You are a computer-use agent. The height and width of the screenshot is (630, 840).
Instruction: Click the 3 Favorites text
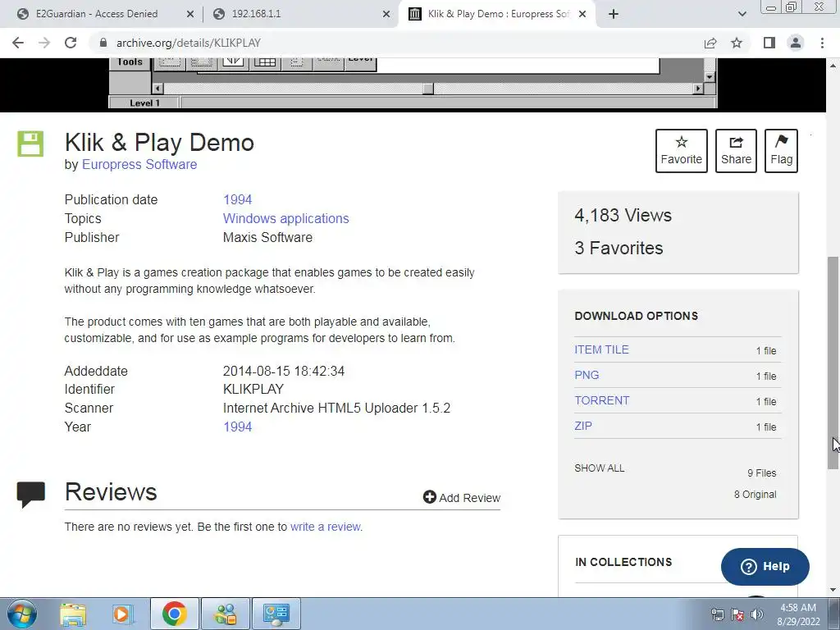point(619,248)
